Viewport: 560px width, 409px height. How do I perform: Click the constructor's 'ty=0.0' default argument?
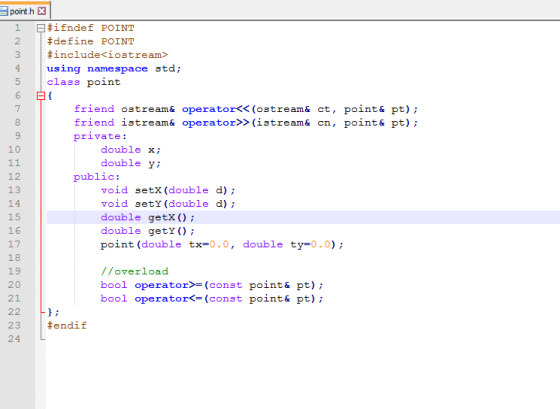310,244
